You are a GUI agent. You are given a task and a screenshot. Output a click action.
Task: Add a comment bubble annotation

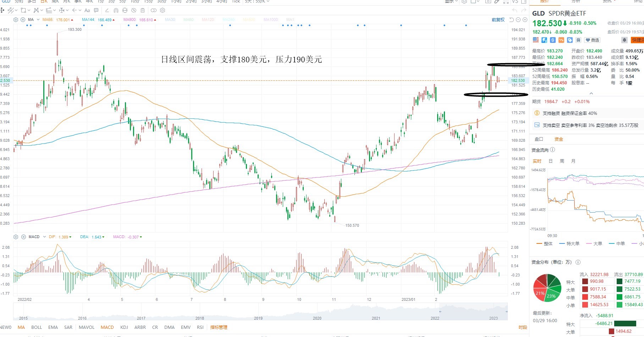97,10
